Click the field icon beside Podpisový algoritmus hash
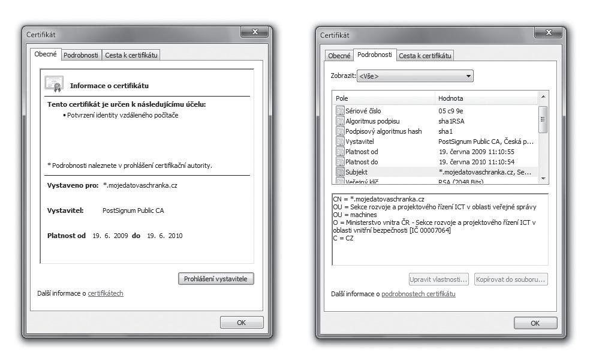Image resolution: width=596 pixels, height=364 pixels. click(x=340, y=131)
